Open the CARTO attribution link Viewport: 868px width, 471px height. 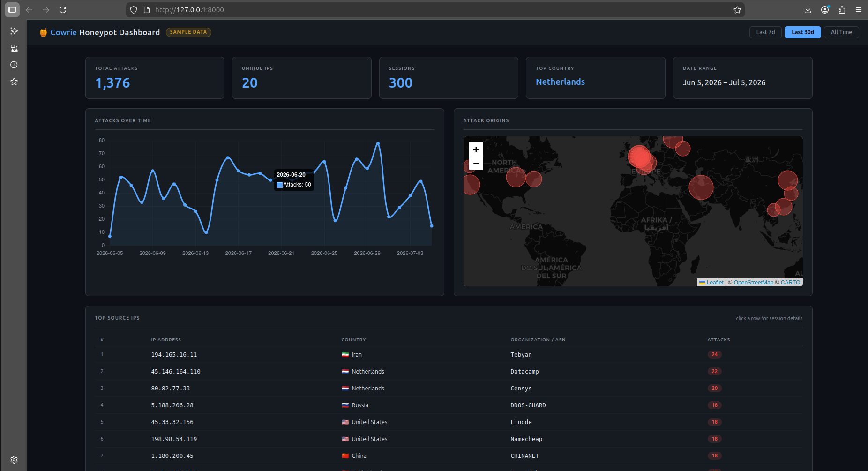coord(791,283)
